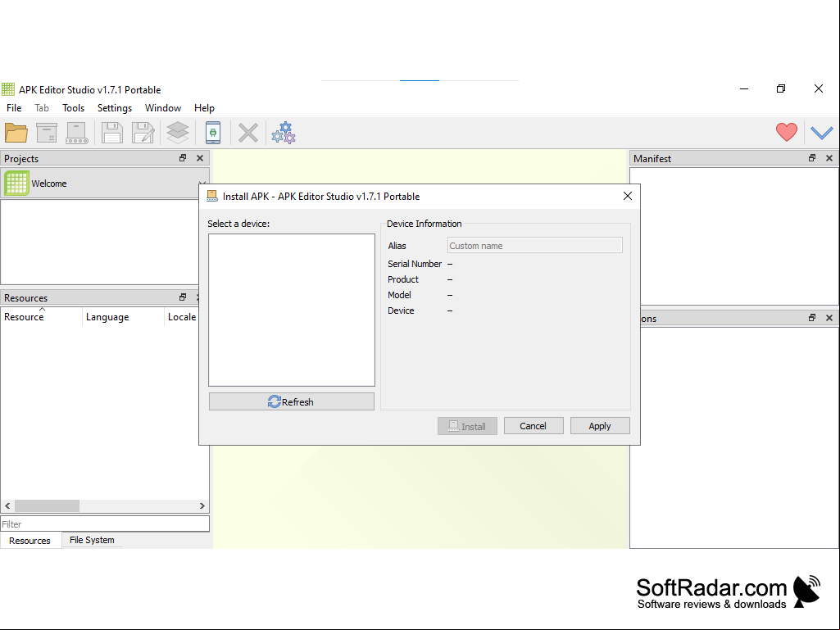The image size is (840, 630).
Task: Open the Tab menu
Action: 42,107
